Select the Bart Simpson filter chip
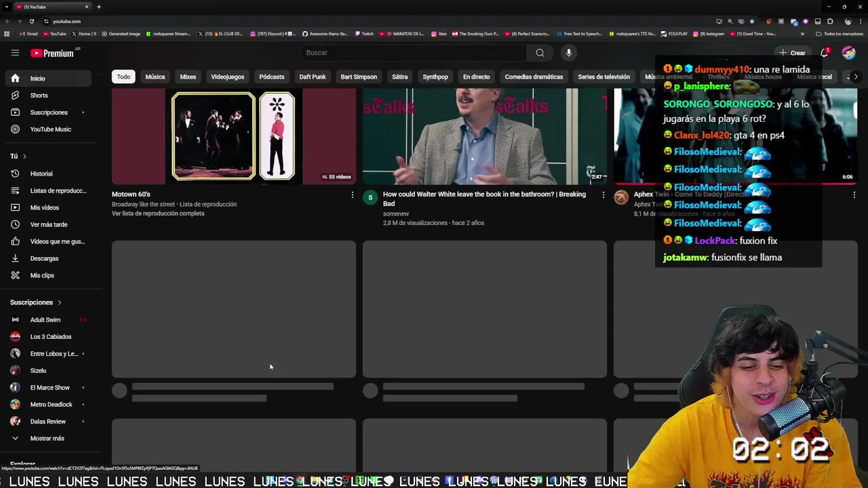Viewport: 868px width, 488px height. [x=359, y=77]
